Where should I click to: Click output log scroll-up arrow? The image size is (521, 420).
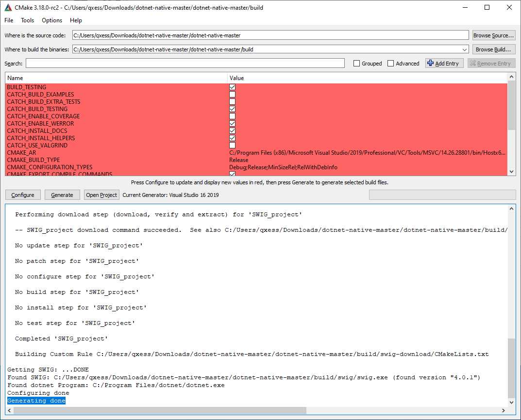click(511, 209)
